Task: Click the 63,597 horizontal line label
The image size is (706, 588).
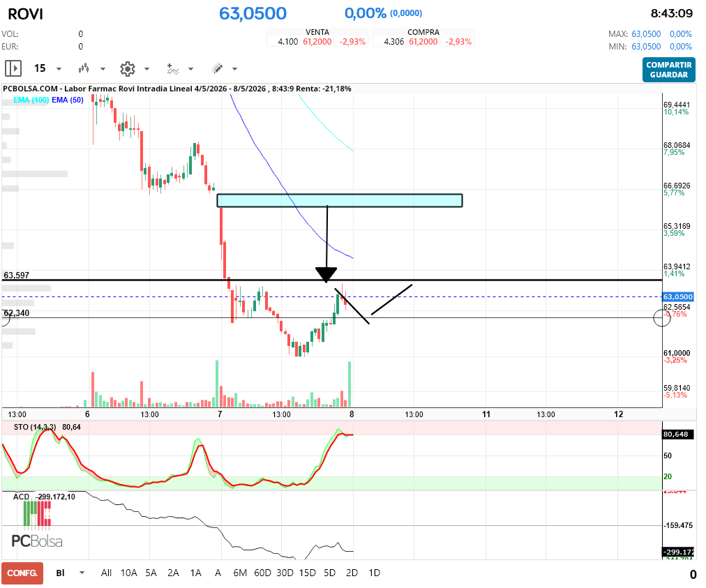Action: [16, 275]
